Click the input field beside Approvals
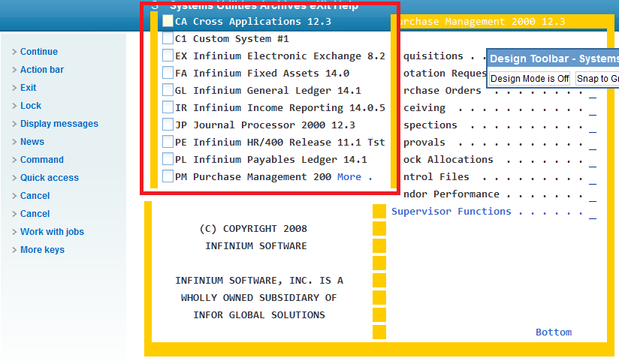619x364 pixels. click(592, 145)
